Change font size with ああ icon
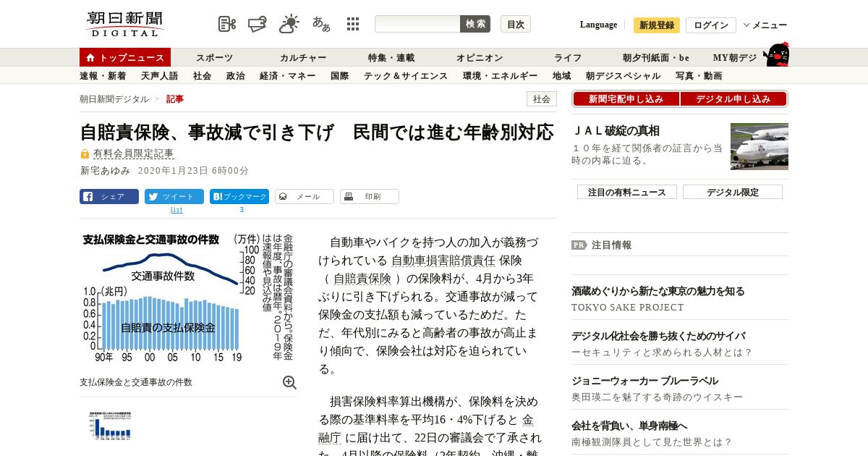Image resolution: width=868 pixels, height=456 pixels. (321, 24)
